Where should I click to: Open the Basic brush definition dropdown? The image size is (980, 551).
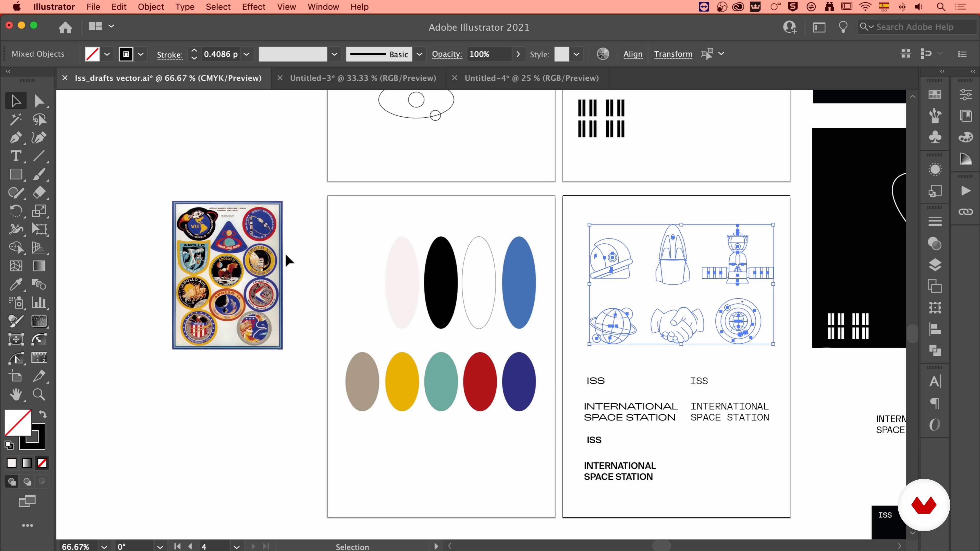[x=419, y=54]
